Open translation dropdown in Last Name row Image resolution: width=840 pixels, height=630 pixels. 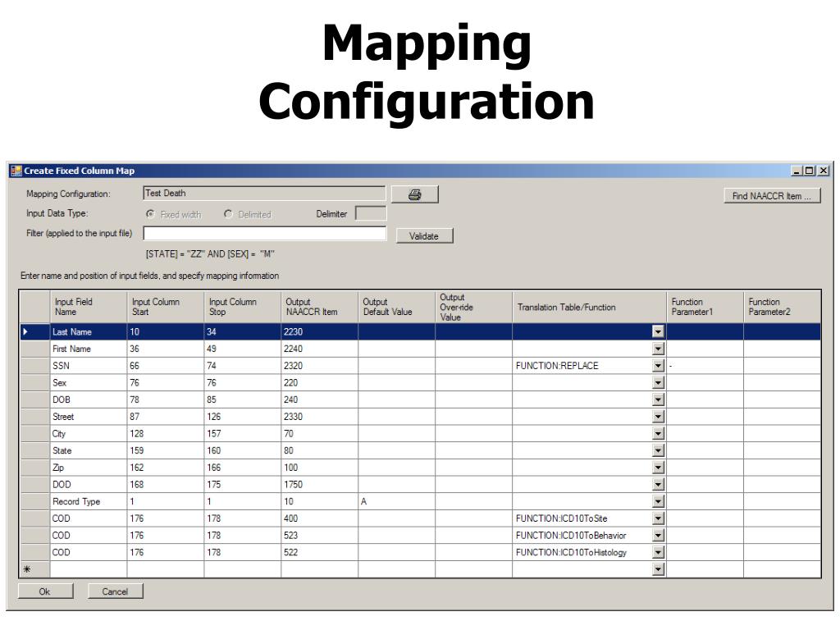tap(659, 332)
